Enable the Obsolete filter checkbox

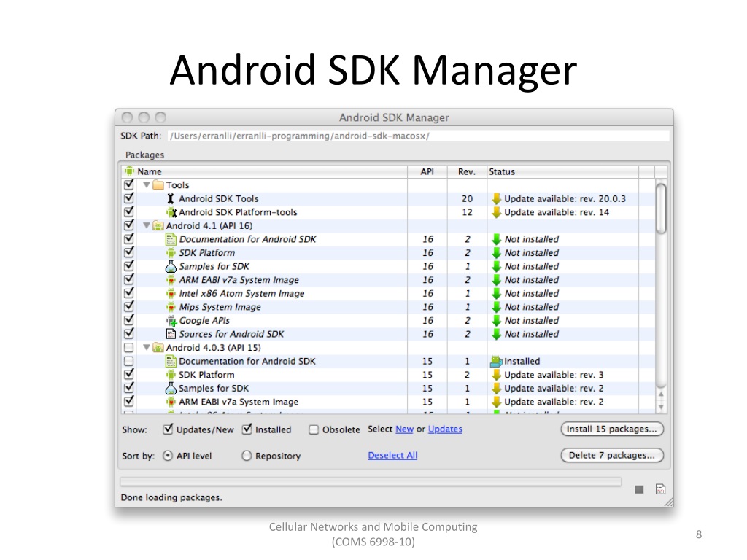point(314,429)
